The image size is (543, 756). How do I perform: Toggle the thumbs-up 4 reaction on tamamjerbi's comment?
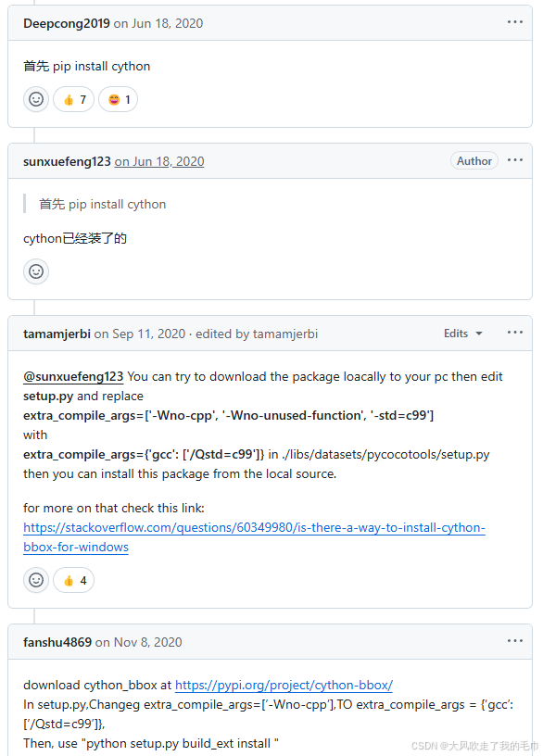tap(73, 580)
